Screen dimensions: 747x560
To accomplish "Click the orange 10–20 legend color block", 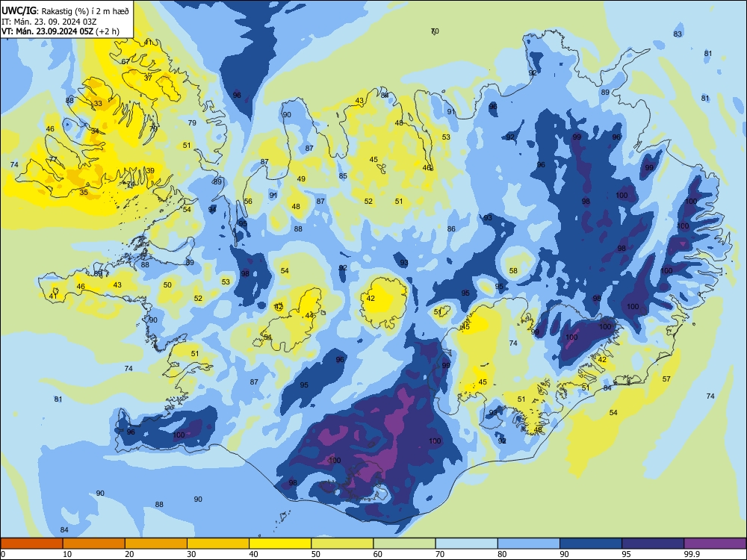I will [94, 544].
